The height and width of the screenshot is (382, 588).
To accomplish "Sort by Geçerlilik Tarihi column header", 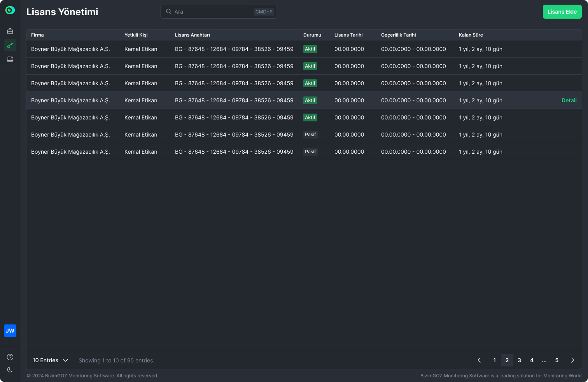I will (399, 35).
